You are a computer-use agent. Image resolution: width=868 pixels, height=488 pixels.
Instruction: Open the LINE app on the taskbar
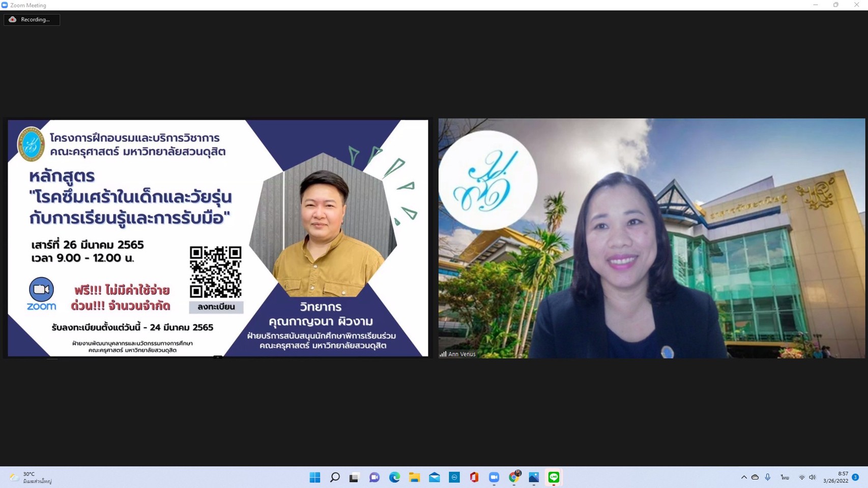pos(554,477)
